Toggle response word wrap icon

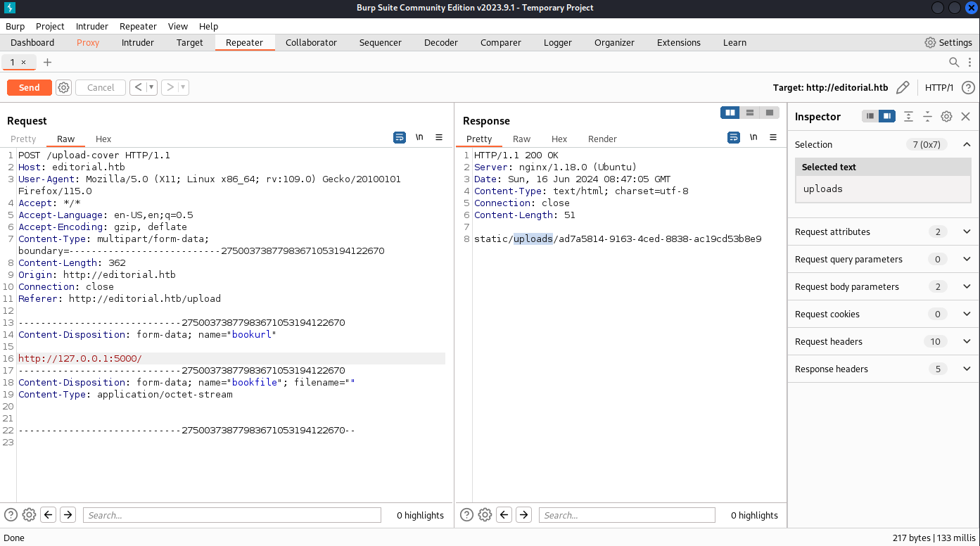[734, 137]
